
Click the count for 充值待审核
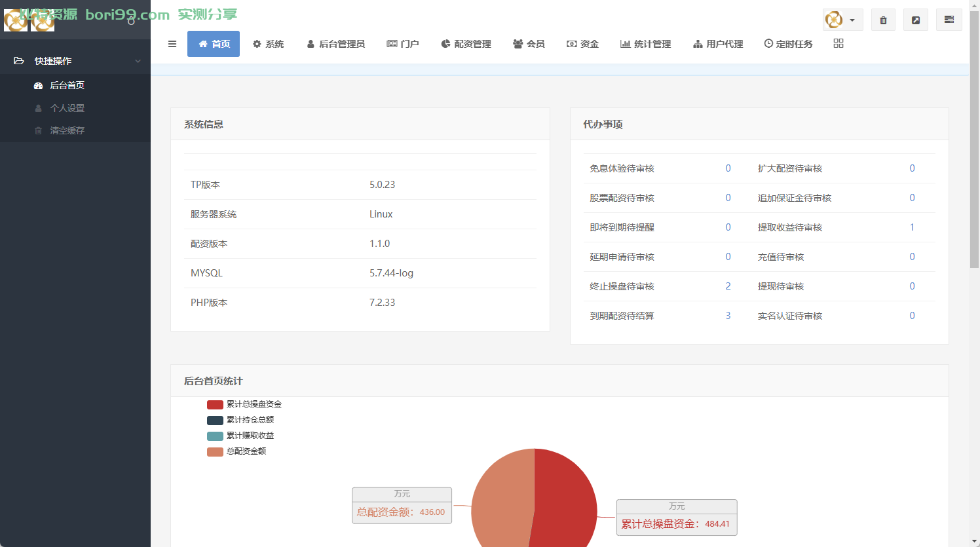[x=912, y=257]
